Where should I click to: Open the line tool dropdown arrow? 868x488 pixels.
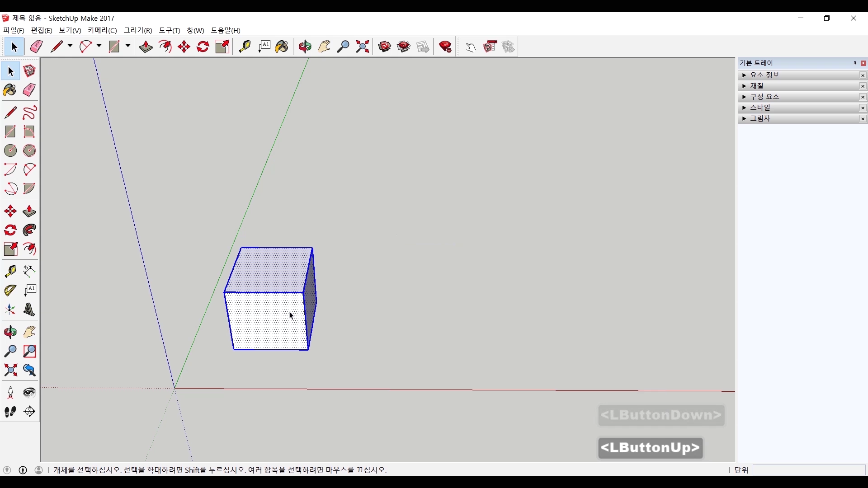click(70, 46)
